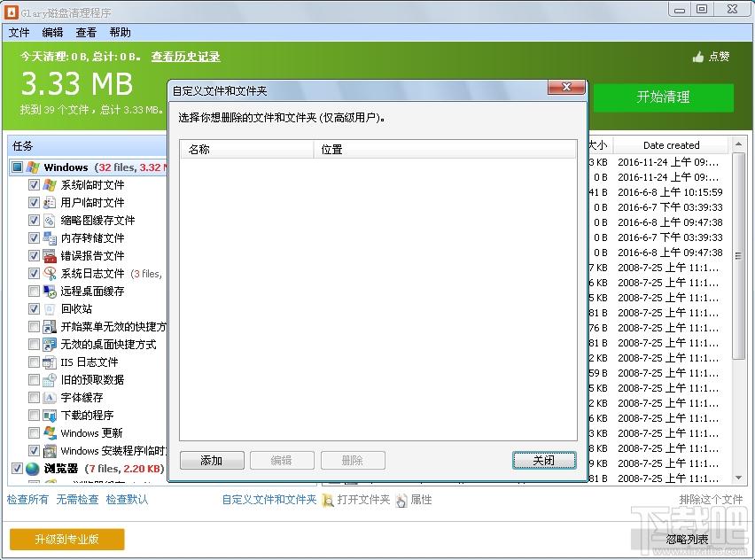The height and width of the screenshot is (560, 755).
Task: Uncheck 系统临时文件 checkbox
Action: click(34, 185)
